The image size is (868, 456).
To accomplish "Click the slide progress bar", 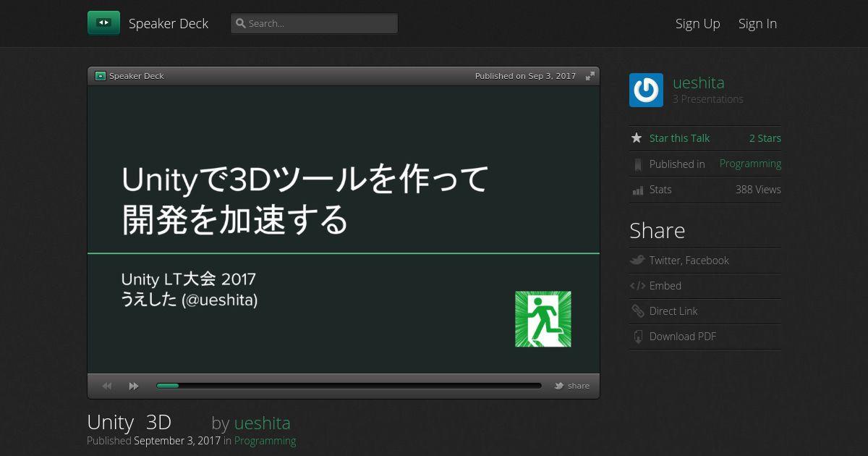I will coord(349,386).
